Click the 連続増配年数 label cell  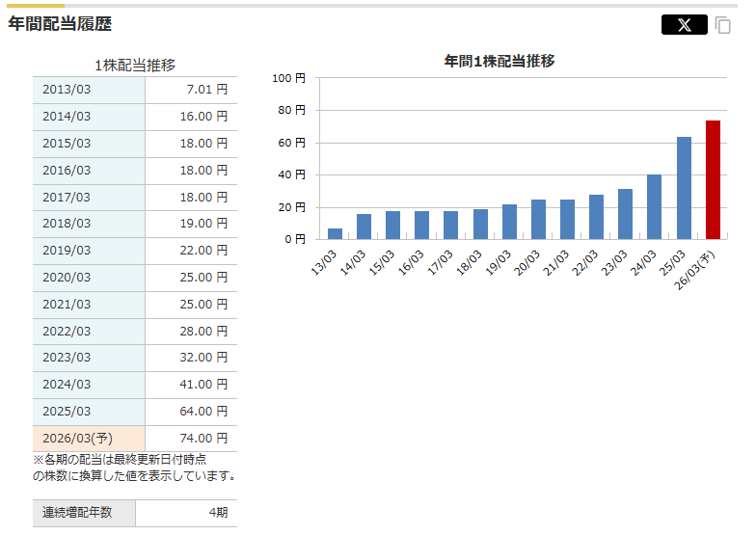click(77, 513)
